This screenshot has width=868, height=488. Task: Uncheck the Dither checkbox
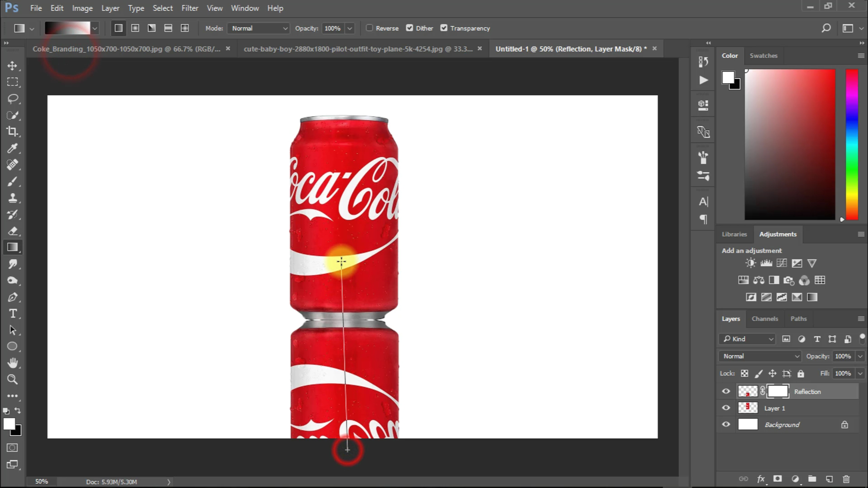coord(410,28)
